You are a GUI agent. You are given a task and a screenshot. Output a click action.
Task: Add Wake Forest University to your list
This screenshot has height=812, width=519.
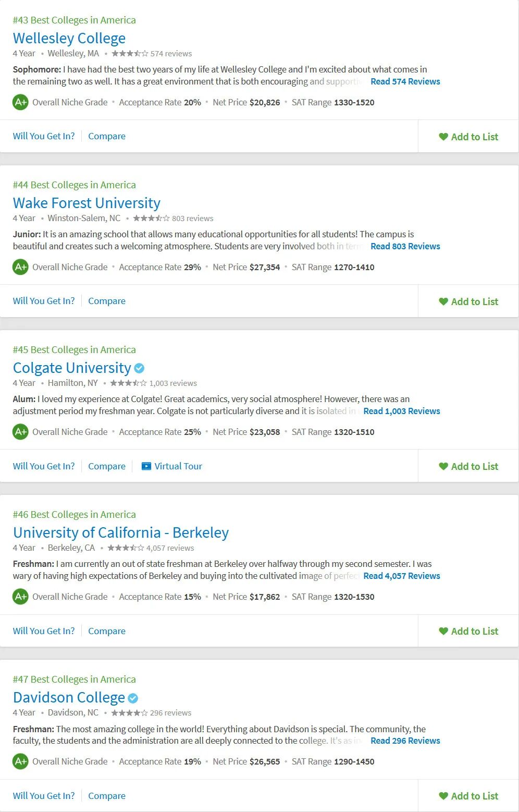pyautogui.click(x=468, y=301)
